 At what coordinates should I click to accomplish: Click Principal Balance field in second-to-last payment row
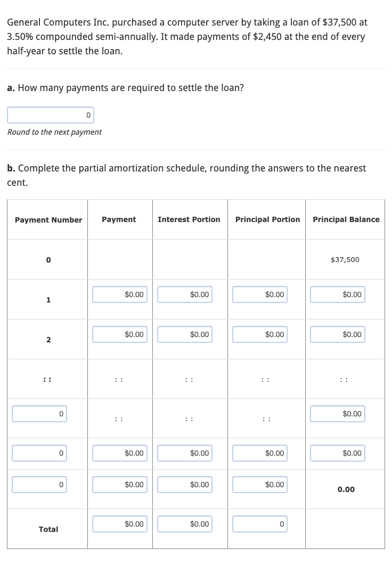(x=337, y=453)
